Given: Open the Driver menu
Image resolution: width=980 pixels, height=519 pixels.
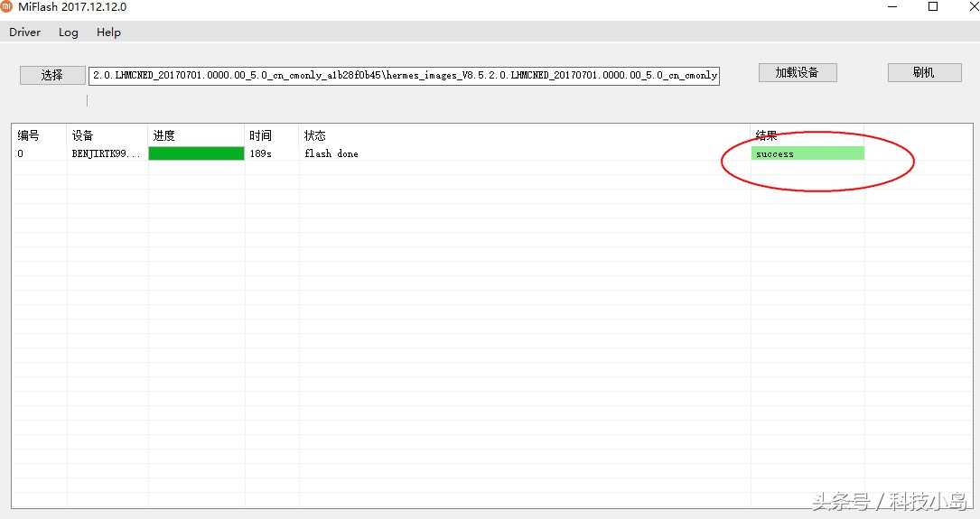Looking at the screenshot, I should 25,32.
